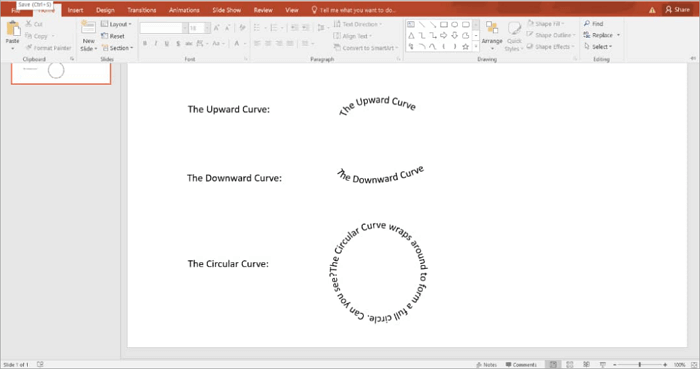Open the Comments pane
The width and height of the screenshot is (700, 369).
(x=521, y=365)
